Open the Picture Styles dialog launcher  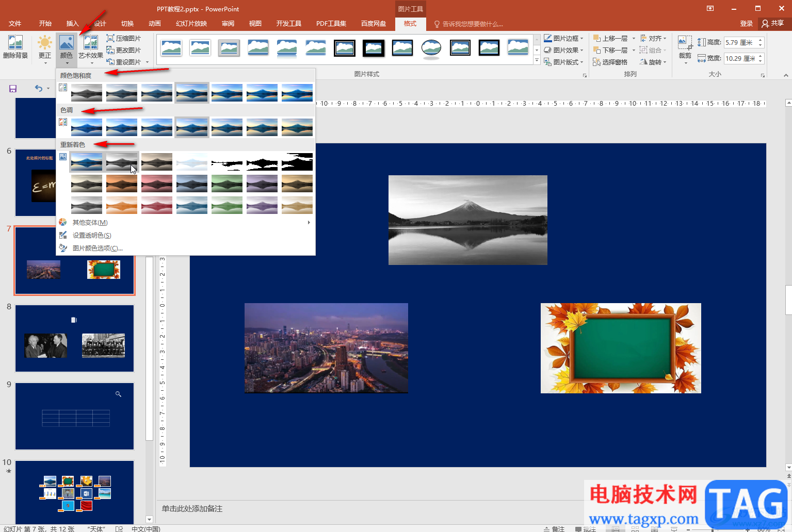585,75
